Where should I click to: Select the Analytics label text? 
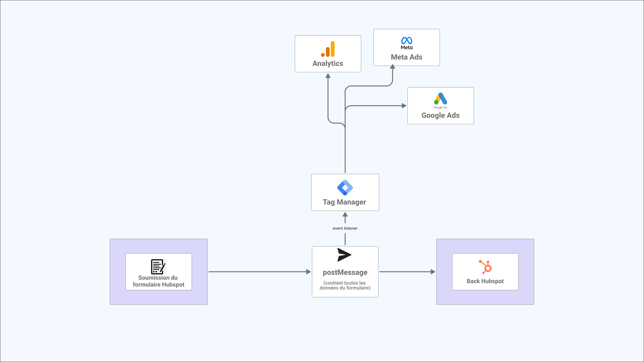coord(328,63)
